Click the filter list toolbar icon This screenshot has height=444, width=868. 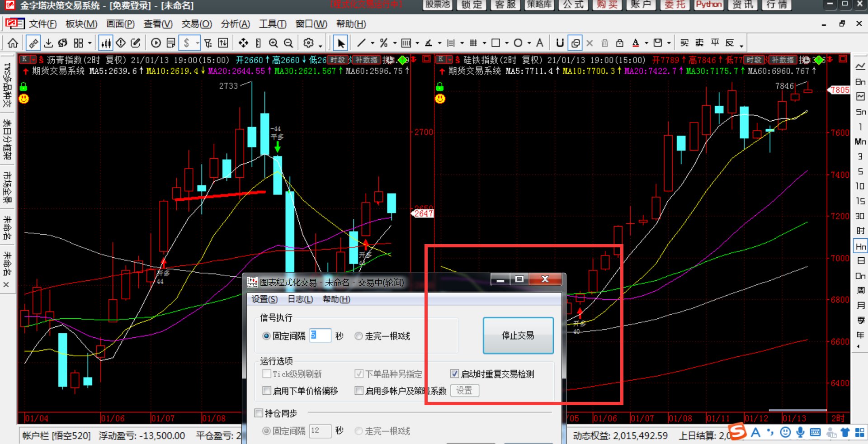[x=208, y=43]
